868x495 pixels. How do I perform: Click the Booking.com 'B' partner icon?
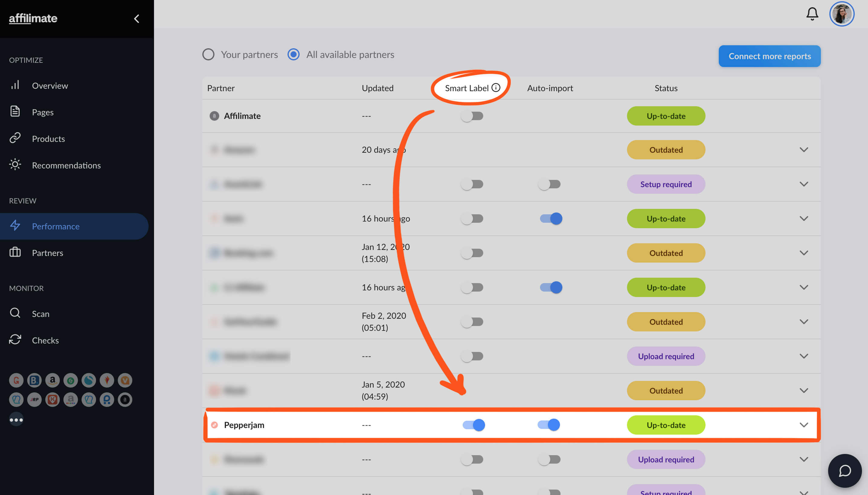pyautogui.click(x=34, y=380)
